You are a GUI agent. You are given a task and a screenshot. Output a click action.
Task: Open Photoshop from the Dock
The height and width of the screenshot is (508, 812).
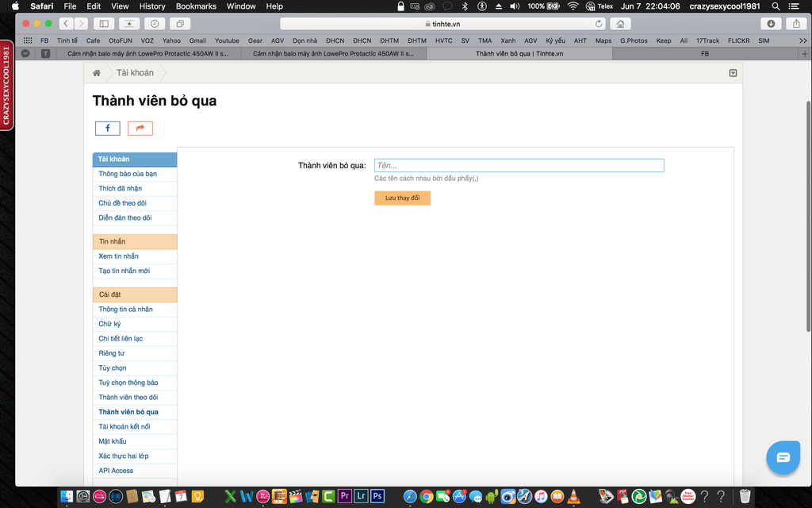[377, 496]
